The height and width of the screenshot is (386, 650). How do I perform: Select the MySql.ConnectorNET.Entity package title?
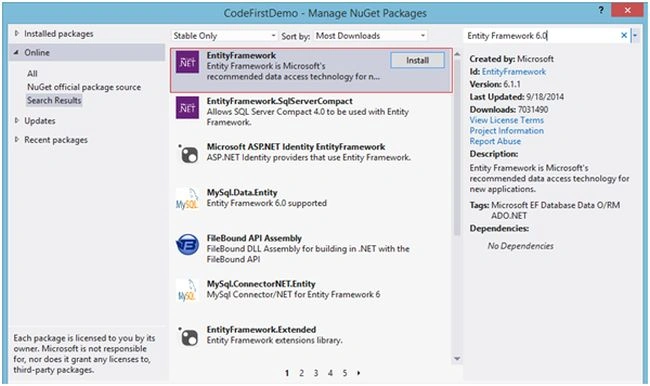pyautogui.click(x=261, y=284)
